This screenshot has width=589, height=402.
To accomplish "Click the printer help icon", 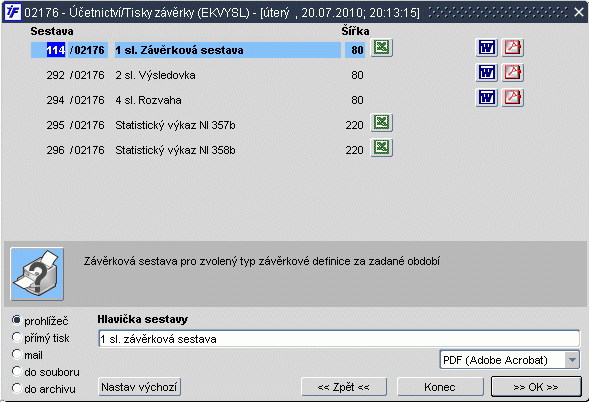I will pyautogui.click(x=37, y=274).
